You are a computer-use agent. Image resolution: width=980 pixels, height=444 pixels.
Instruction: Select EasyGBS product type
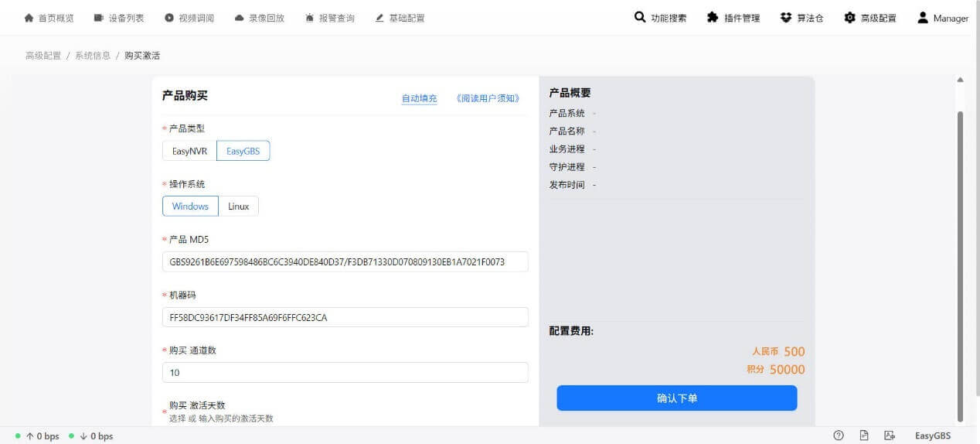pyautogui.click(x=243, y=151)
